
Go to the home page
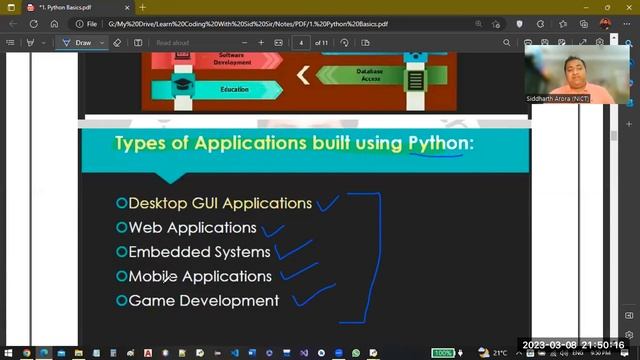pyautogui.click(x=54, y=24)
